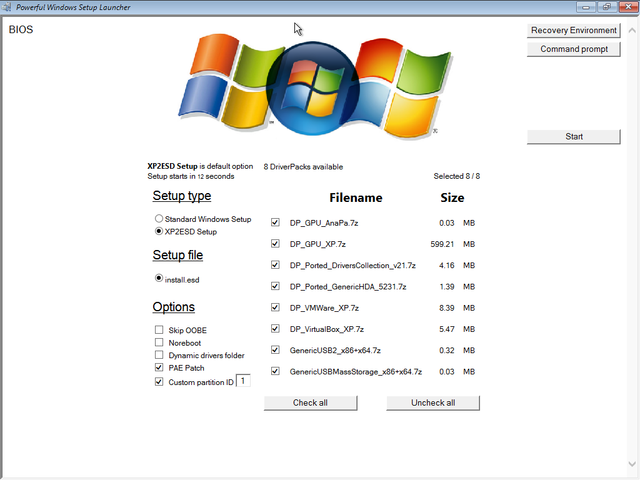The height and width of the screenshot is (480, 640).
Task: Uncheck the Custom partition ID option
Action: pyautogui.click(x=159, y=381)
